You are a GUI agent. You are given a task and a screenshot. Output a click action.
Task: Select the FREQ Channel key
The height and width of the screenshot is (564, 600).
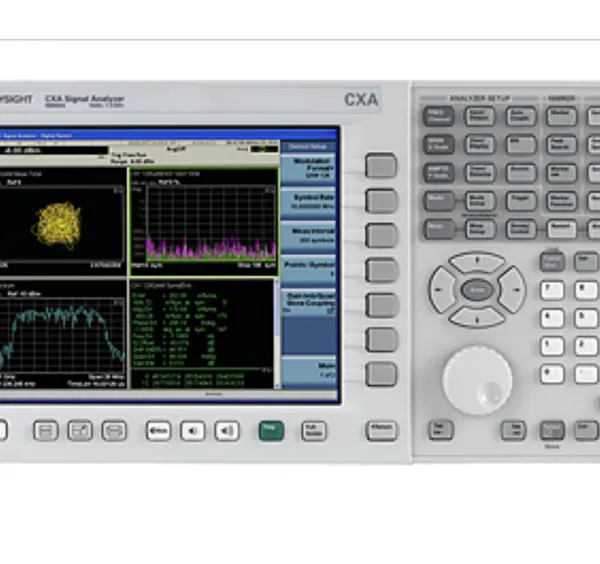(x=439, y=116)
